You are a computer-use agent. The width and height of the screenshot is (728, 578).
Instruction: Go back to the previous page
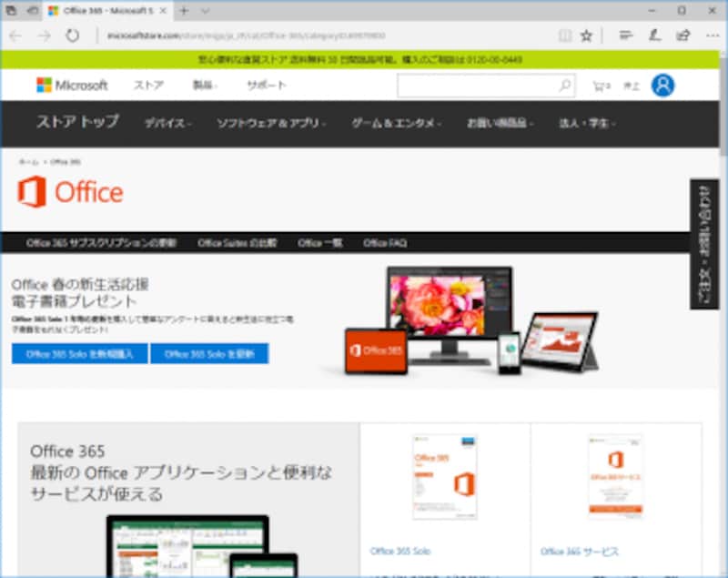click(15, 35)
